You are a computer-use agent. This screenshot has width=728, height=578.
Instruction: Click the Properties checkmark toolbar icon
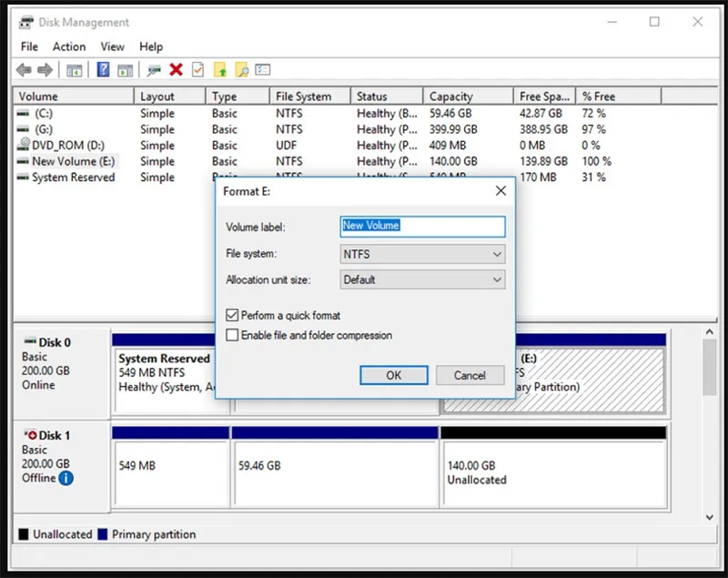(x=197, y=70)
